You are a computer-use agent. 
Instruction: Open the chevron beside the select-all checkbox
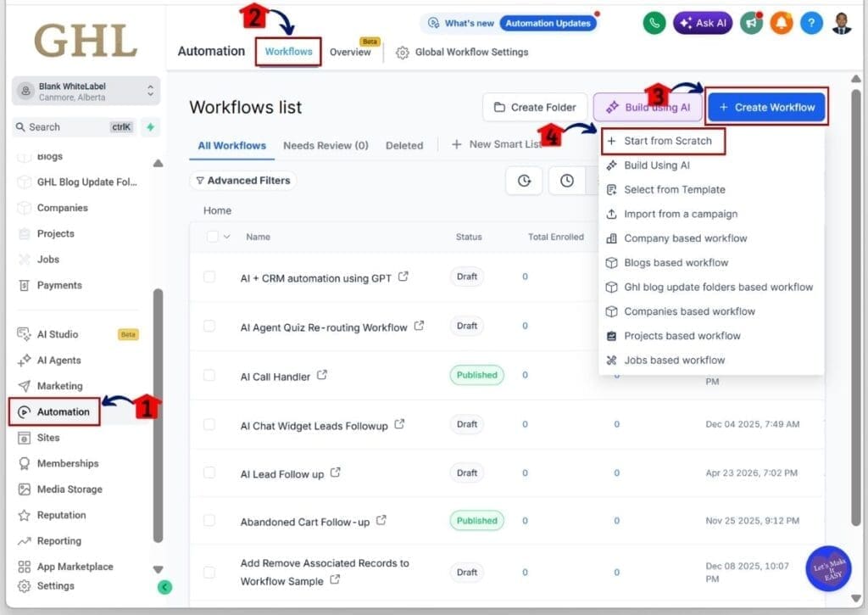pyautogui.click(x=226, y=237)
